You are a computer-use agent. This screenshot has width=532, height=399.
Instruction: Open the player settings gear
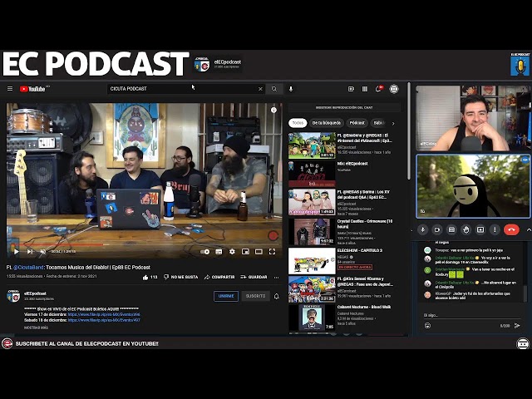click(x=232, y=252)
